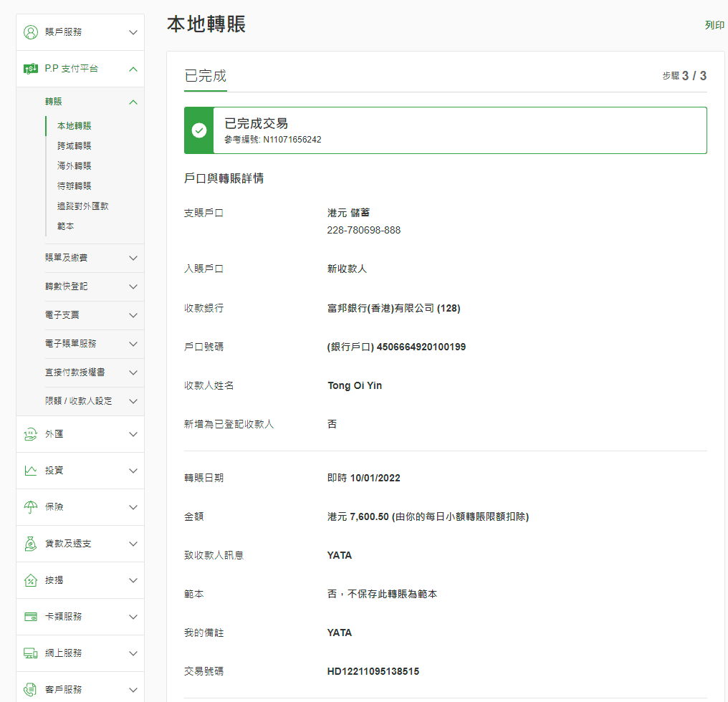Collapse the 轉賬 submenu chevron

[x=133, y=102]
